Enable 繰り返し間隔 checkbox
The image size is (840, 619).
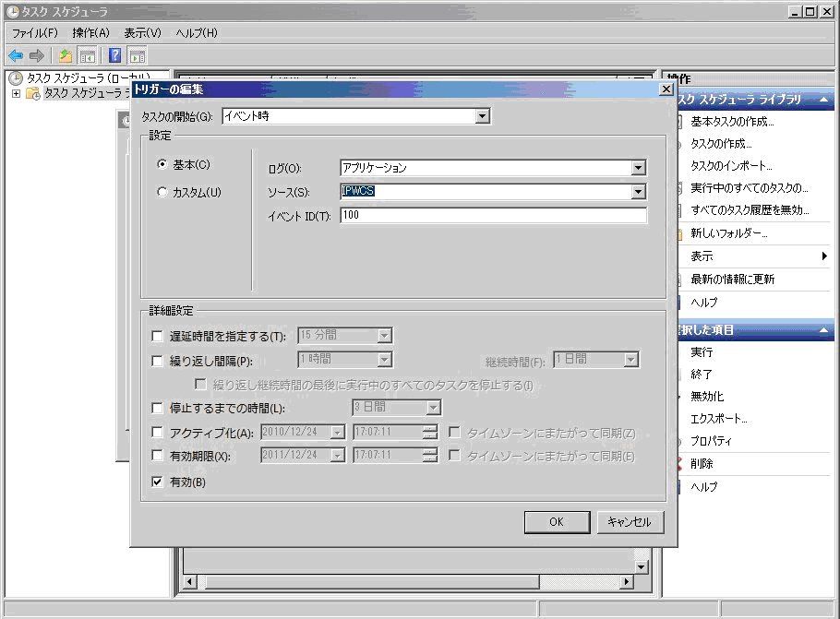click(x=157, y=361)
